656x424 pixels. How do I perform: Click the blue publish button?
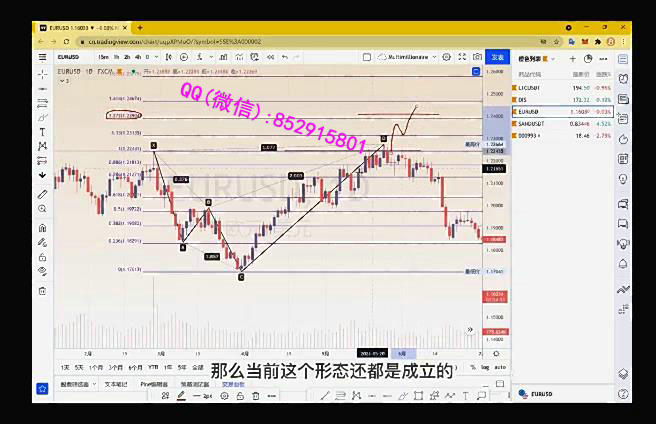click(497, 58)
